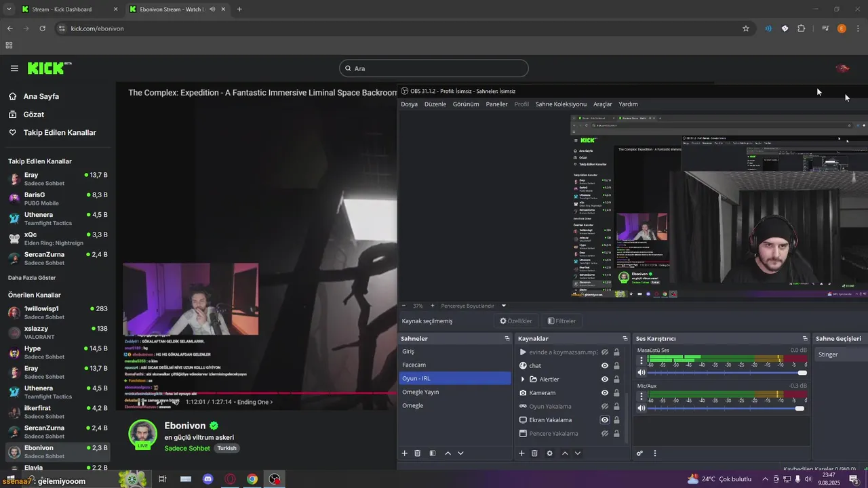
Task: Pop out the Ses Karıştırıcı dock
Action: [805, 338]
